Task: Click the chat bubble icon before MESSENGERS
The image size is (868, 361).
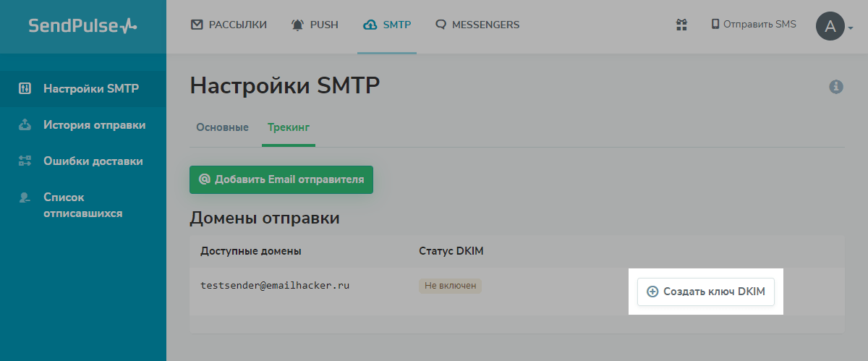Action: click(441, 25)
